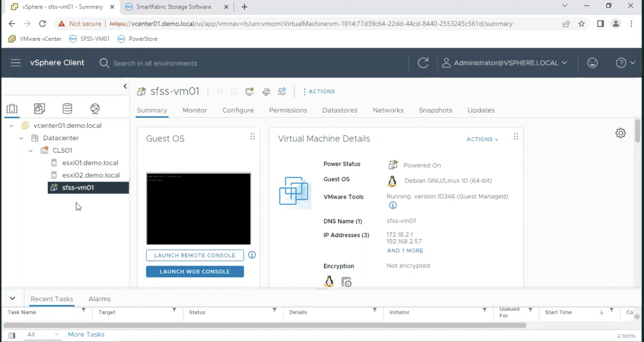Switch to VMs and Templates inventory view
Image resolution: width=644 pixels, height=342 pixels.
point(40,108)
